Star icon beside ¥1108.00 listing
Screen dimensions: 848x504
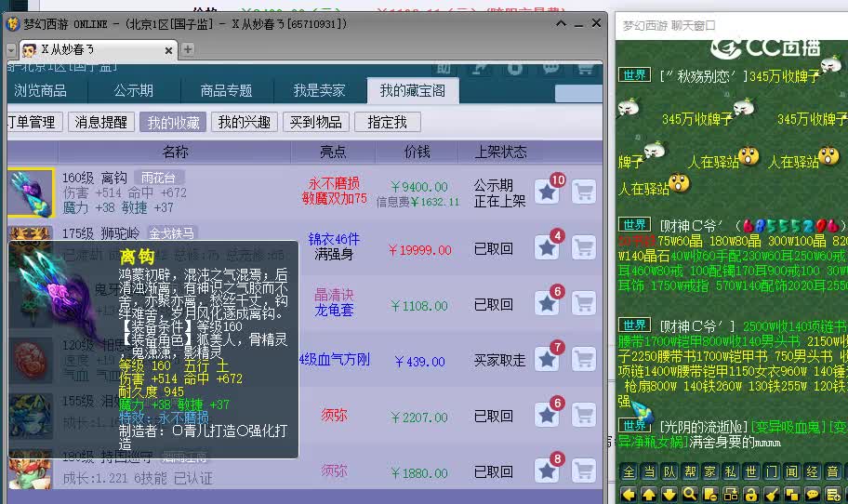click(x=548, y=303)
